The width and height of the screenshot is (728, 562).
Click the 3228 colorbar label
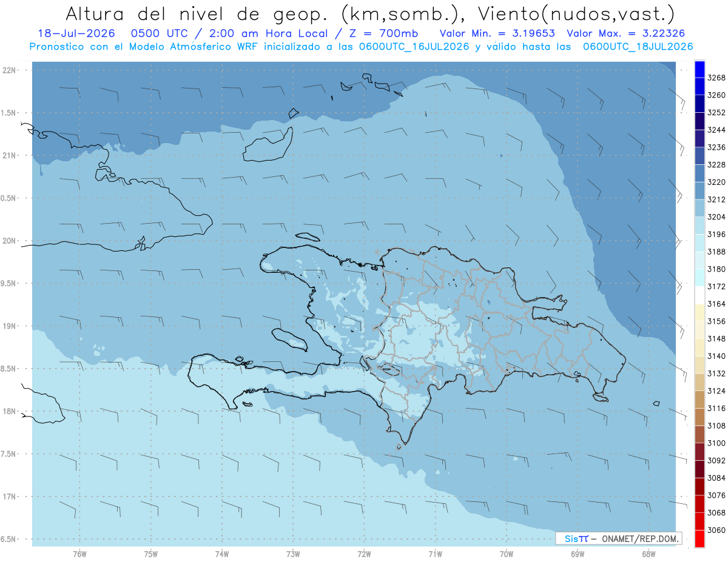tap(716, 165)
